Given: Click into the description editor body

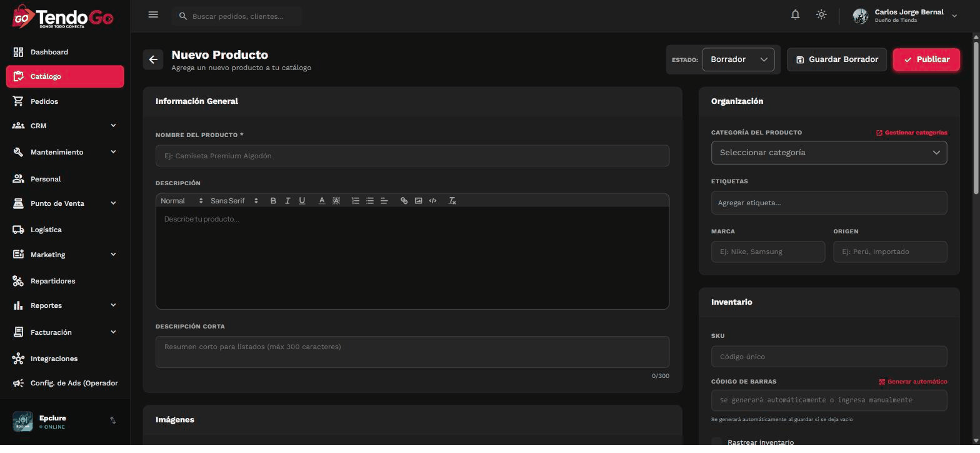Looking at the screenshot, I should pyautogui.click(x=412, y=258).
